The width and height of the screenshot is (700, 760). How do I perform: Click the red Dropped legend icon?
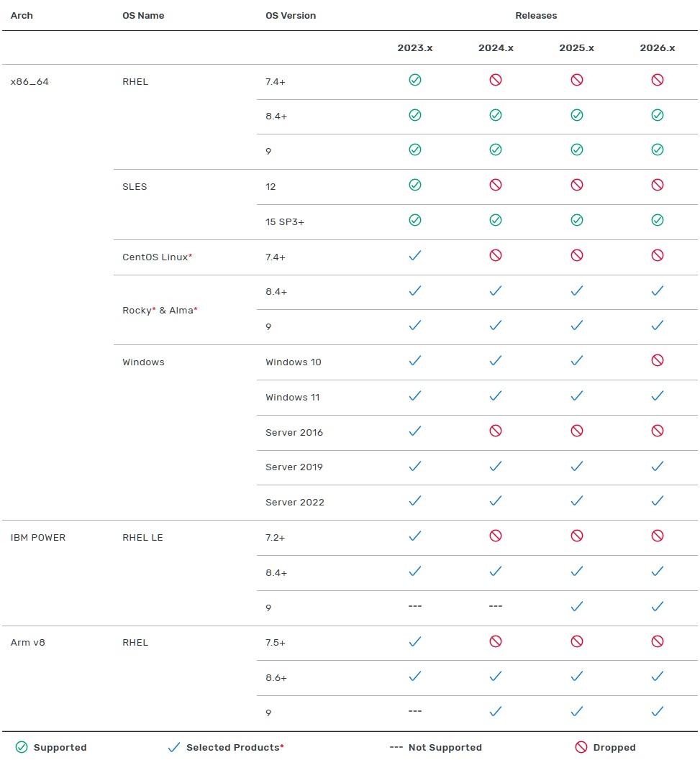tap(581, 747)
